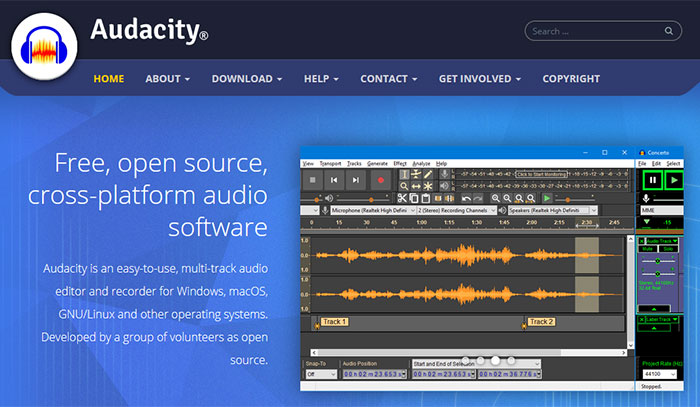Image resolution: width=700 pixels, height=407 pixels.
Task: Open the Snap-To Off dropdown
Action: [321, 374]
